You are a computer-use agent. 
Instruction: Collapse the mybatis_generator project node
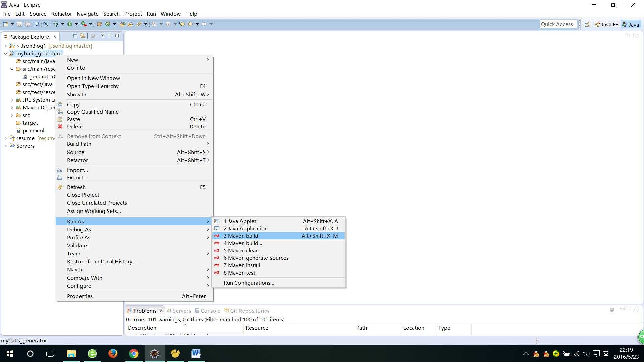[6, 54]
